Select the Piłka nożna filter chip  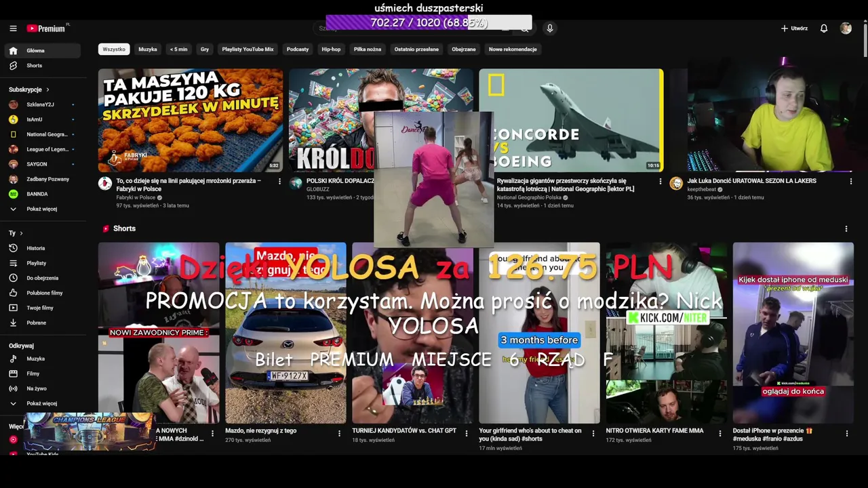[368, 49]
